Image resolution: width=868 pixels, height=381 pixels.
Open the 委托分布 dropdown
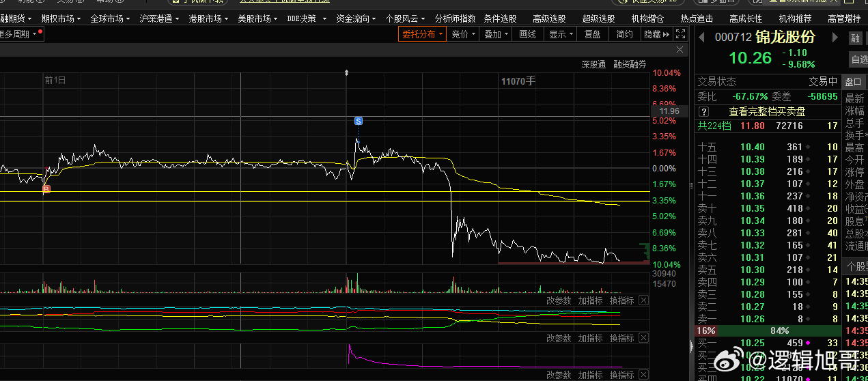coord(422,34)
